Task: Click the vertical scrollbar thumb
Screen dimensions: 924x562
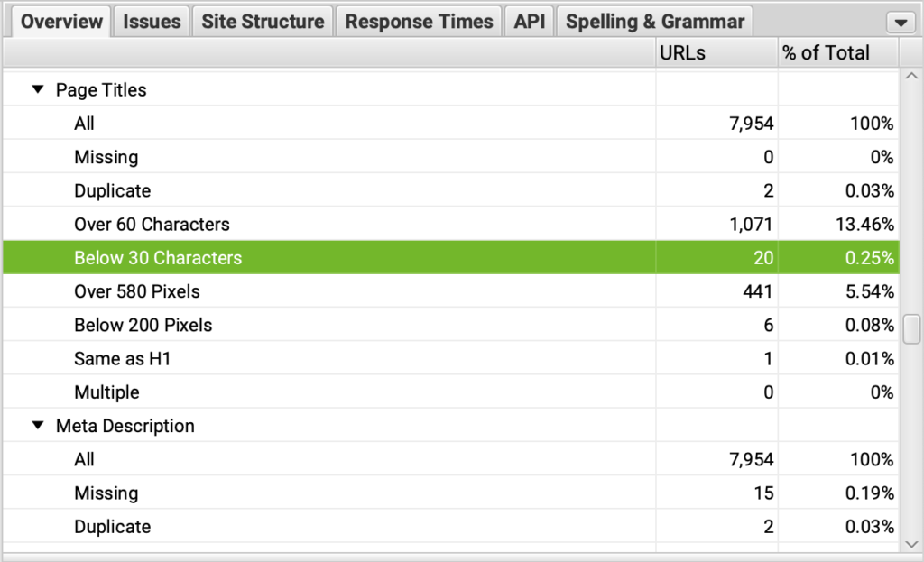Action: (x=911, y=328)
